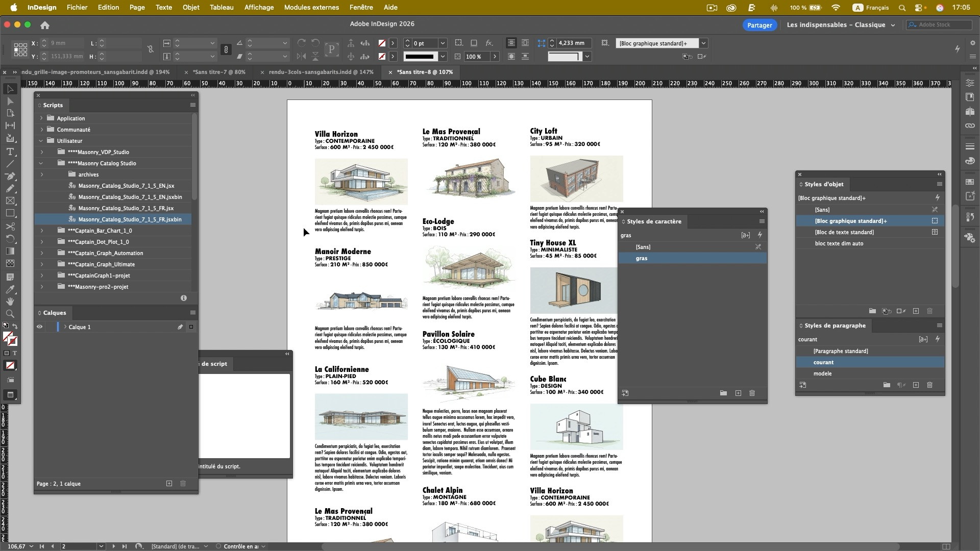Click the Partager button

(759, 25)
